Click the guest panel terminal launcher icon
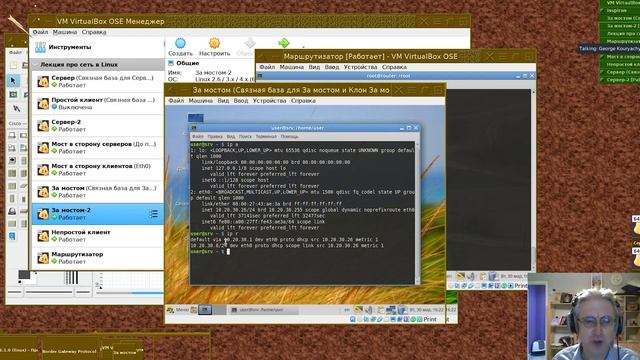Viewport: 640px width, 360px height. click(x=205, y=310)
